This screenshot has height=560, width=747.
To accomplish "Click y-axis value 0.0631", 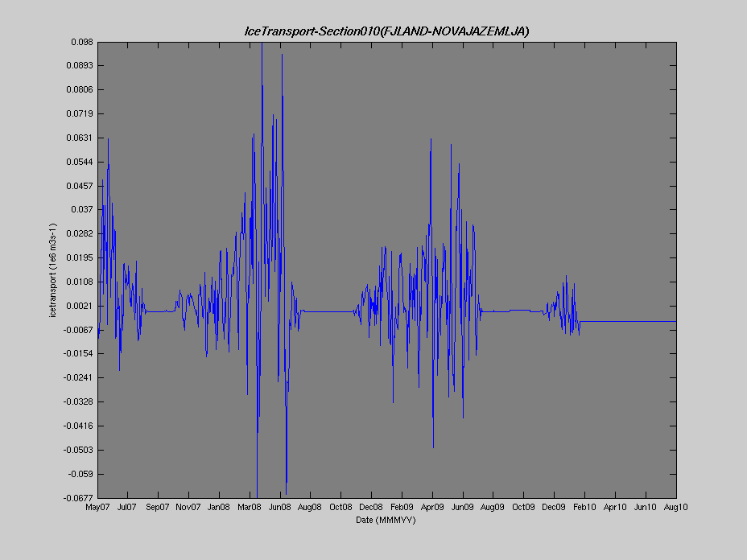I will pos(80,138).
